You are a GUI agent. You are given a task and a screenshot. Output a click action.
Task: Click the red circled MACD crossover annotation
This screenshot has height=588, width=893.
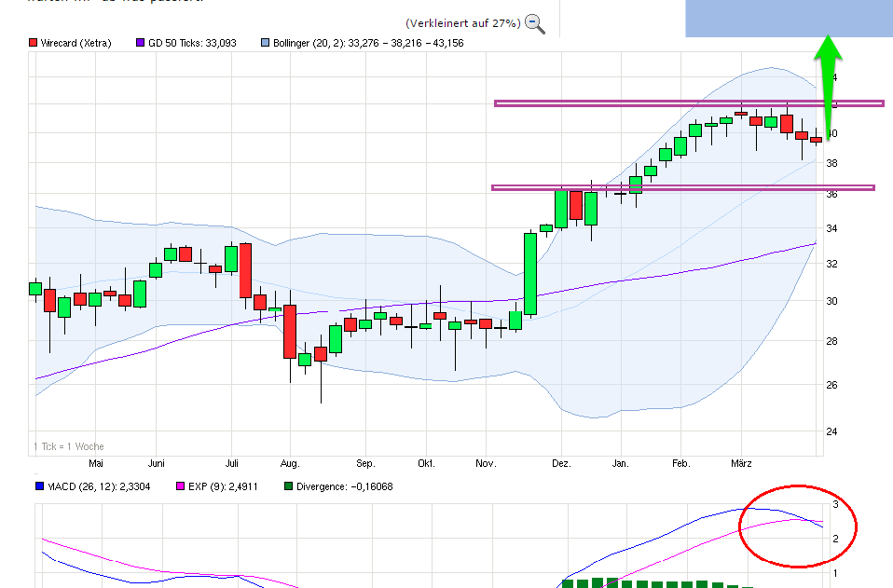pyautogui.click(x=797, y=526)
